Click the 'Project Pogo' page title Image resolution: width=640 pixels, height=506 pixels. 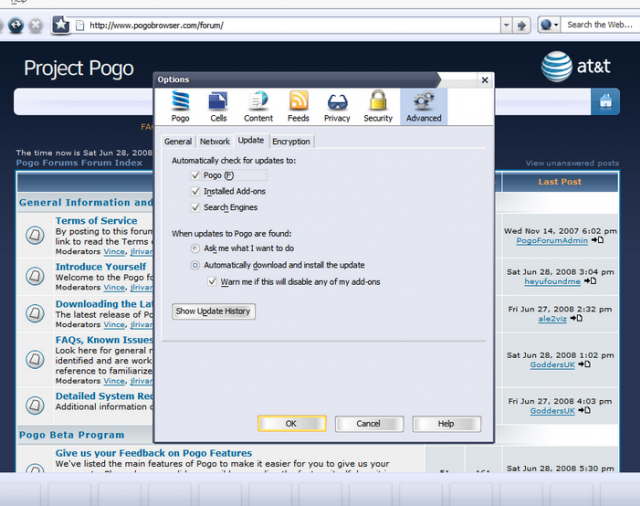(78, 68)
